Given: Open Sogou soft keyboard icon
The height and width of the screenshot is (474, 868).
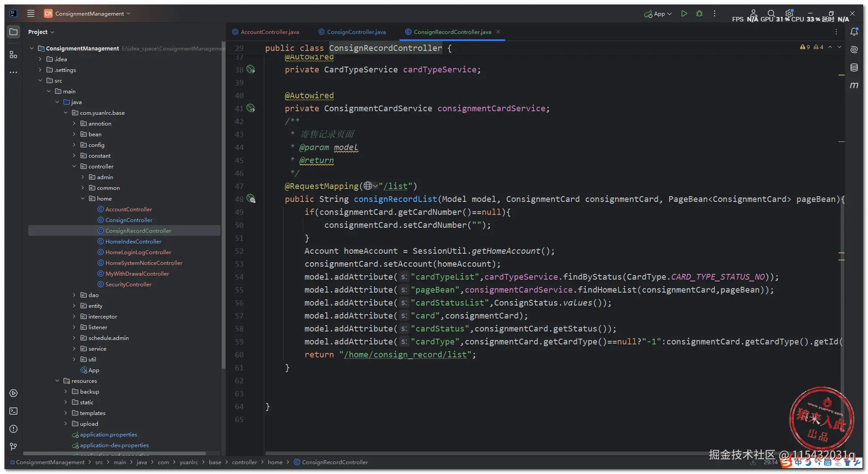Looking at the screenshot, I should click(828, 463).
